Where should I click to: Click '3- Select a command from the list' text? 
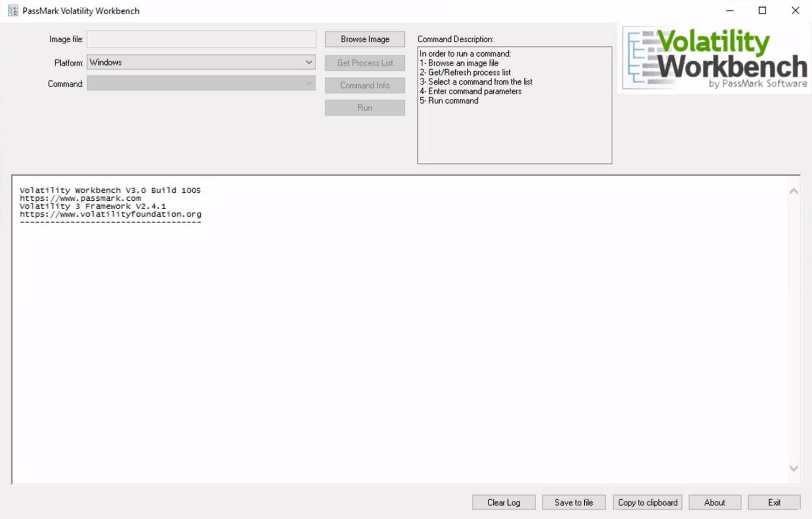pyautogui.click(x=476, y=82)
